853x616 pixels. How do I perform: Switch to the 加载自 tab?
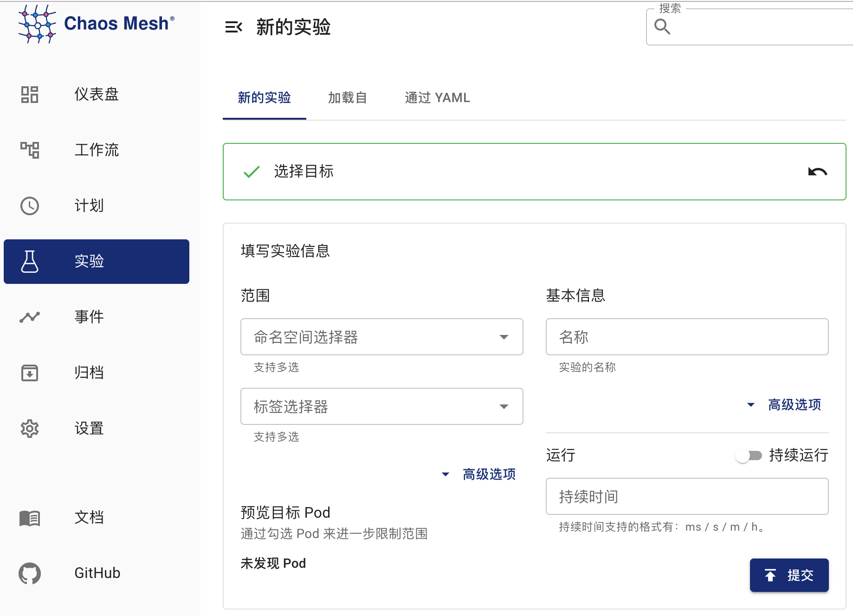tap(347, 97)
